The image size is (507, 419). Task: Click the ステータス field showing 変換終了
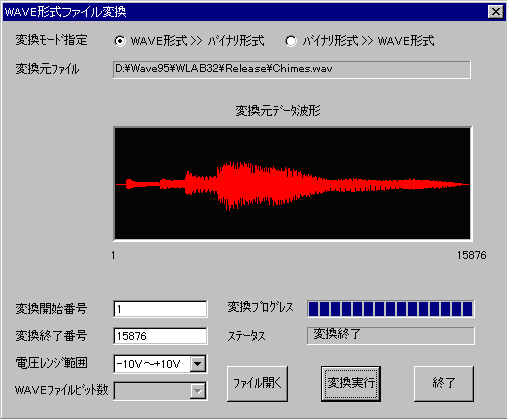(391, 336)
